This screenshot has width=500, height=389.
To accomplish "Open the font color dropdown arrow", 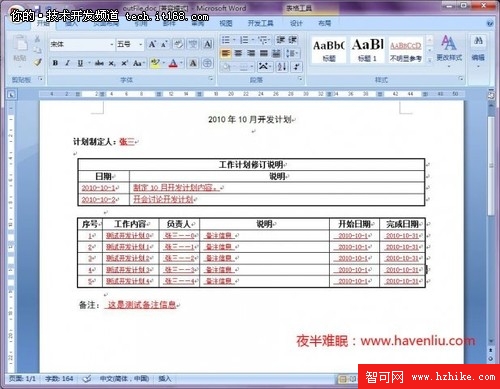I will (x=181, y=63).
